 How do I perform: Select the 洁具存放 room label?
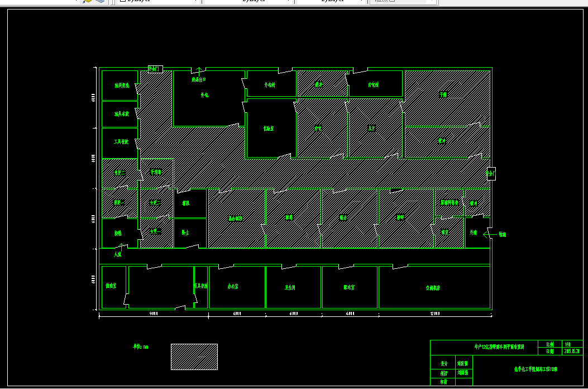click(122, 114)
